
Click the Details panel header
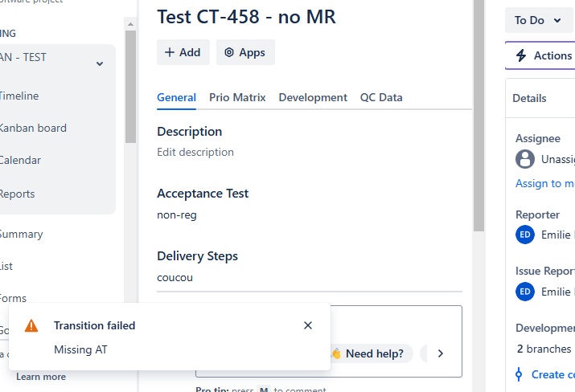(540, 98)
